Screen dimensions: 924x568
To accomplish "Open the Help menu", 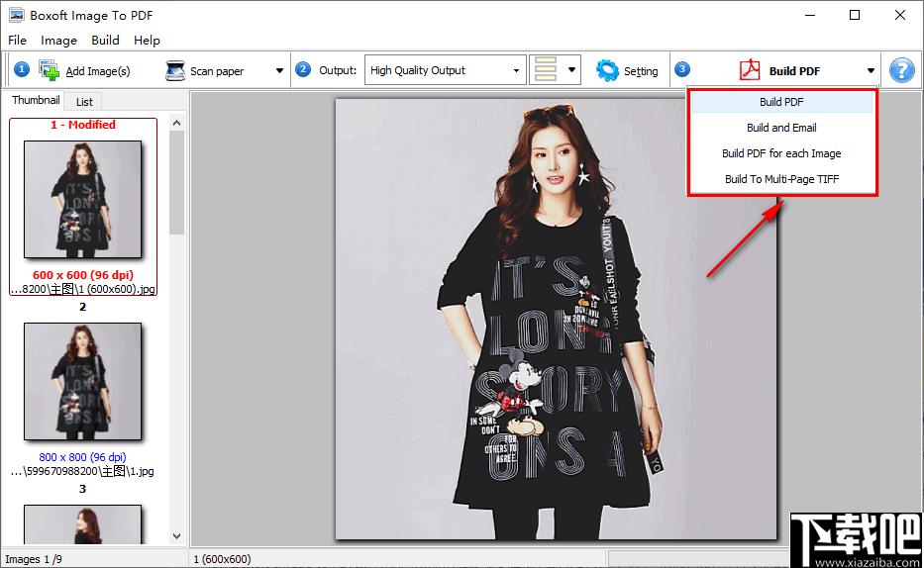I will coord(147,40).
